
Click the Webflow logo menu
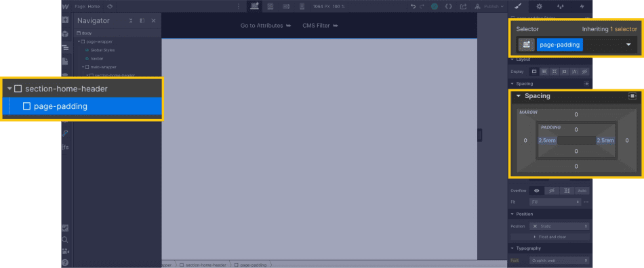pyautogui.click(x=65, y=6)
